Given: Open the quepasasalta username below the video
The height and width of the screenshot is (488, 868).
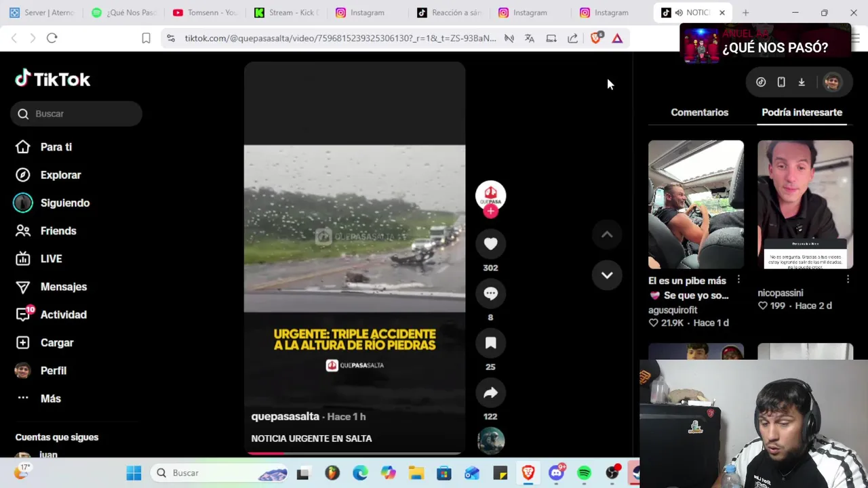Looking at the screenshot, I should click(285, 416).
